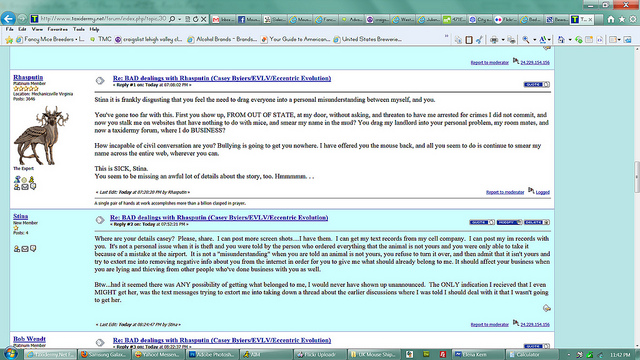
Task: Switch to the Gmail Inbox tab
Action: [223, 19]
